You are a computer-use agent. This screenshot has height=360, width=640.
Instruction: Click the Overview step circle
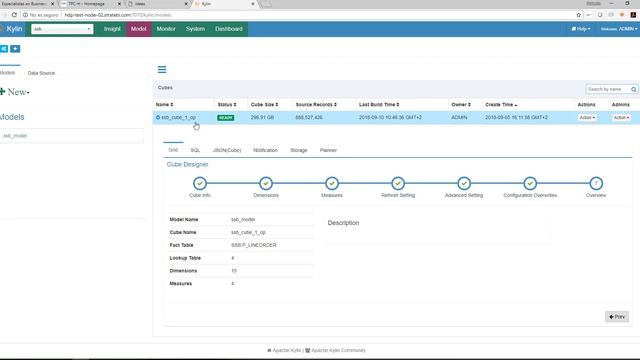[596, 183]
